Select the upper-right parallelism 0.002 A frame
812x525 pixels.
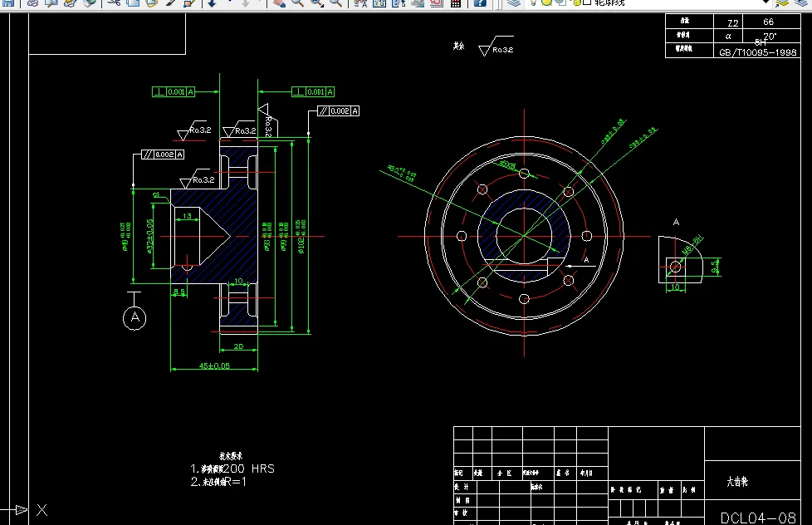[x=338, y=111]
